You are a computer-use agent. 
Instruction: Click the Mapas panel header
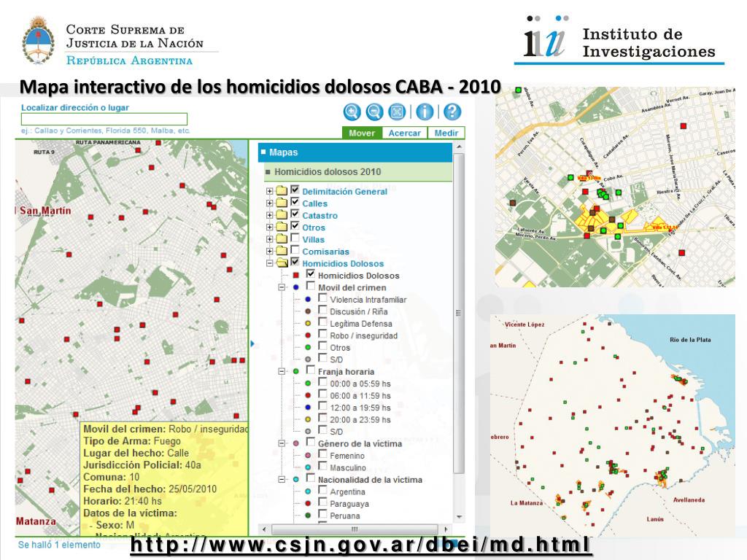tap(355, 152)
